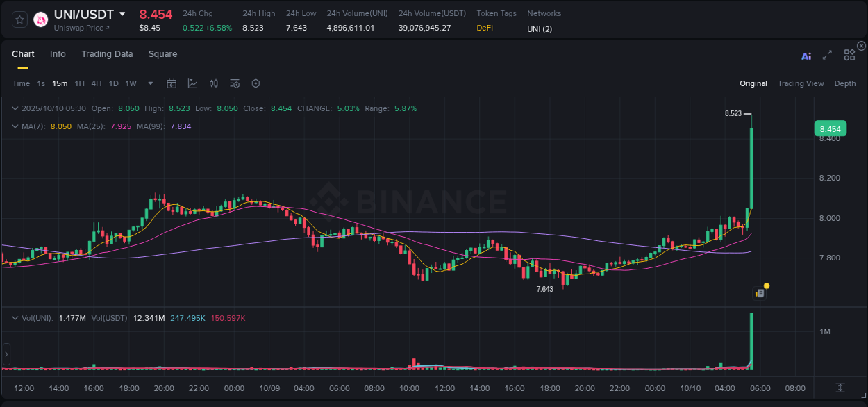Switch to the Trading Data tab

pos(107,53)
